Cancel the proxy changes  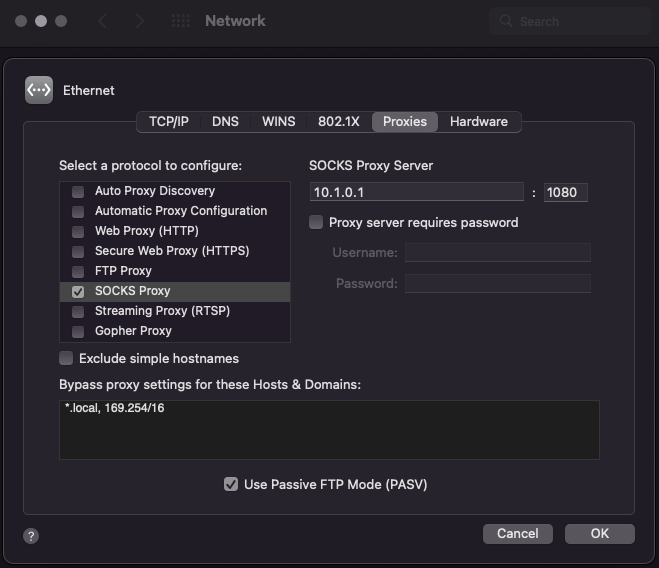(517, 533)
